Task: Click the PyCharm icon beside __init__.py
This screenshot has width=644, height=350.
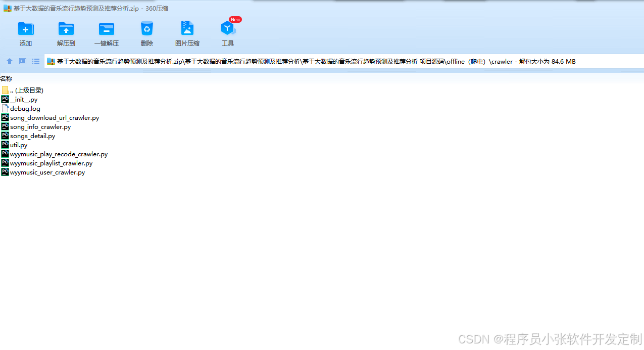Action: tap(5, 99)
